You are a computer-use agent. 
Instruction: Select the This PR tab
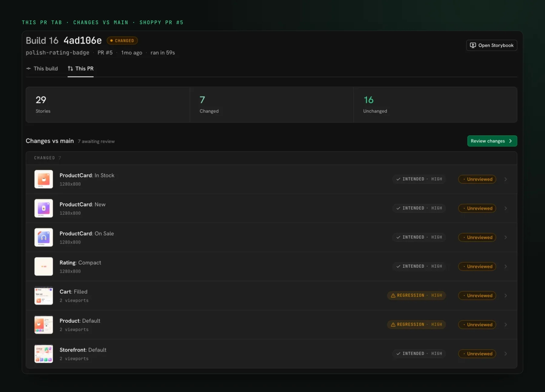pyautogui.click(x=81, y=69)
